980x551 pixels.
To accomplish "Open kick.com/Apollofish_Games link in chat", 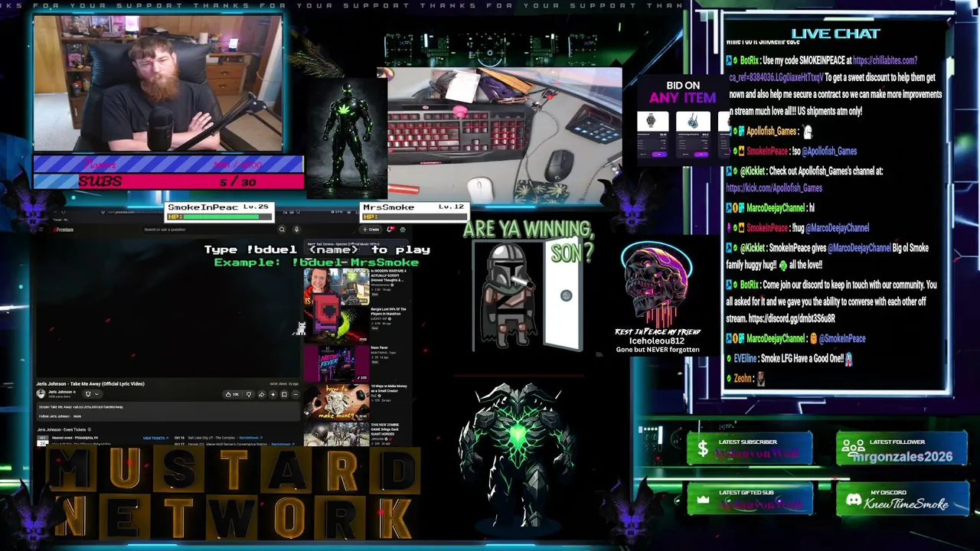I will [774, 188].
